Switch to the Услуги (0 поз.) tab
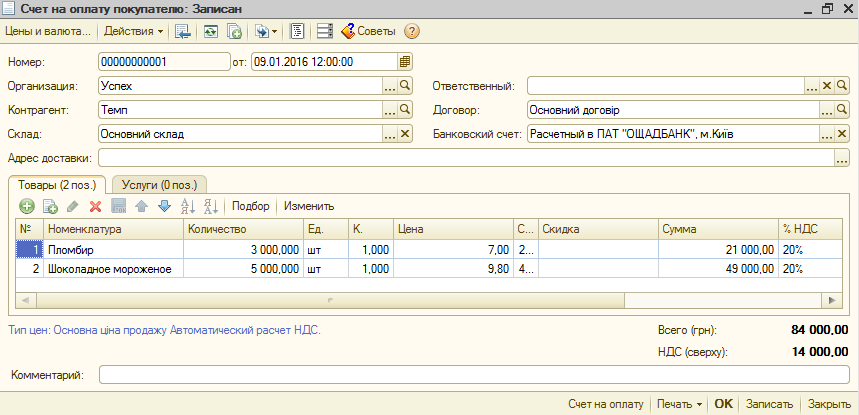This screenshot has width=859, height=415. click(x=159, y=184)
